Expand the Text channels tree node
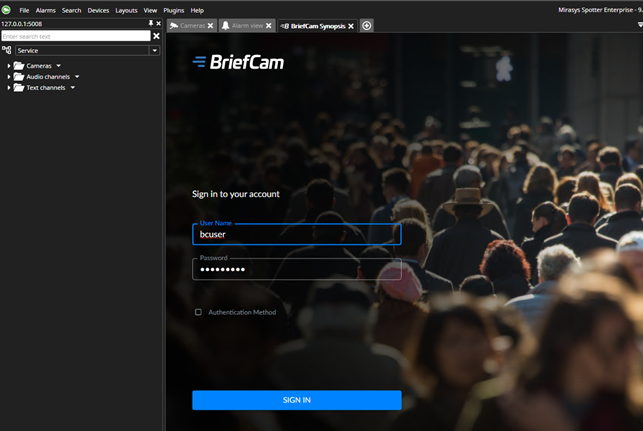643x431 pixels. click(x=9, y=88)
